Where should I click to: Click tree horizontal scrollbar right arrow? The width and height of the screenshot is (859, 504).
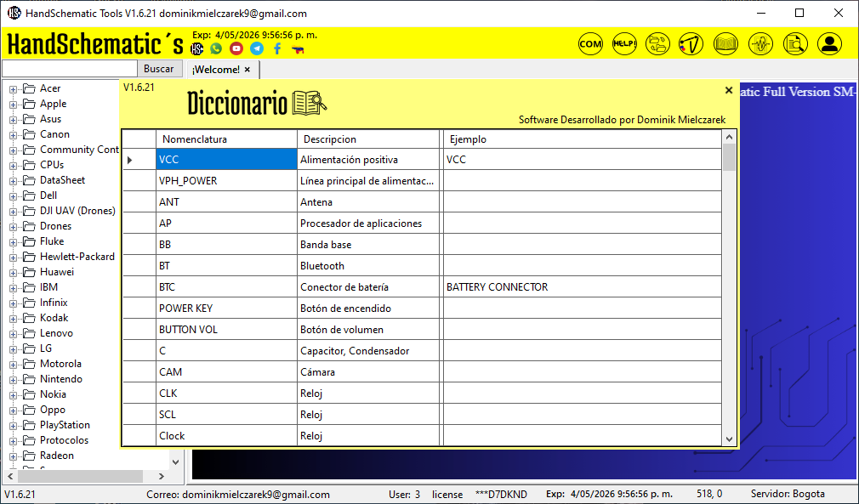[161, 476]
